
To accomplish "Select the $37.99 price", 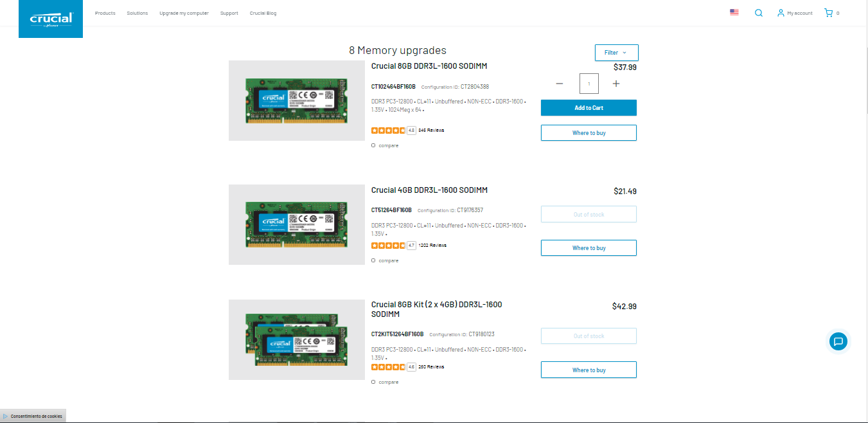I will (625, 67).
